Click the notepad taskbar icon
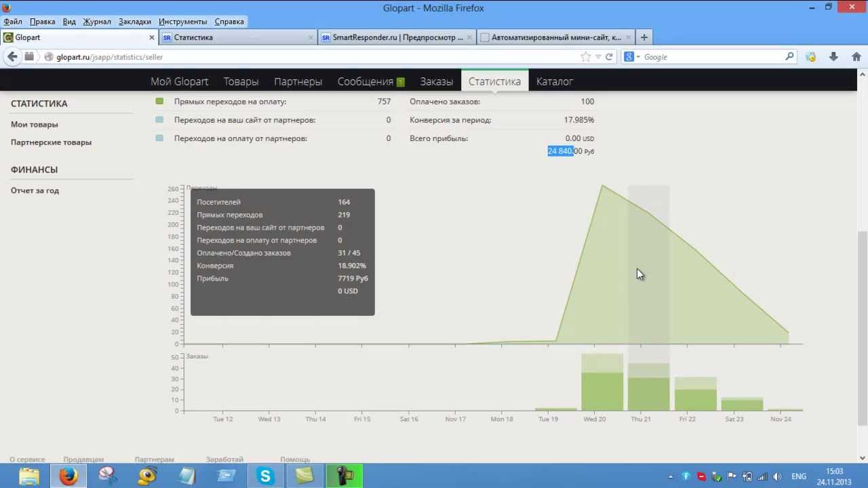868x488 pixels. point(186,476)
